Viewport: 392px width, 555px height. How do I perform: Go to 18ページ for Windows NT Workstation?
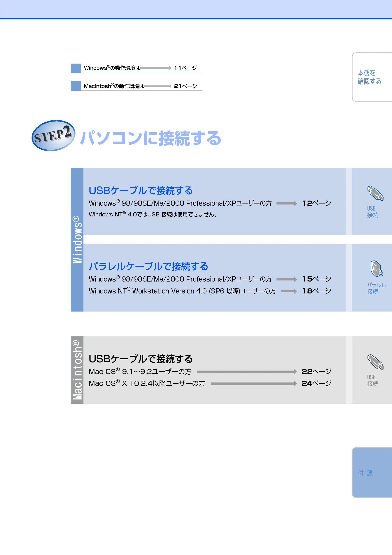point(317,291)
